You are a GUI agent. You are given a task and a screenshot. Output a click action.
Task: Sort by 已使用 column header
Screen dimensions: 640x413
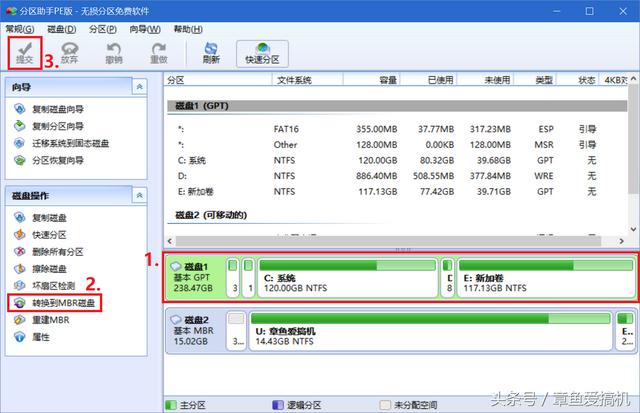429,80
